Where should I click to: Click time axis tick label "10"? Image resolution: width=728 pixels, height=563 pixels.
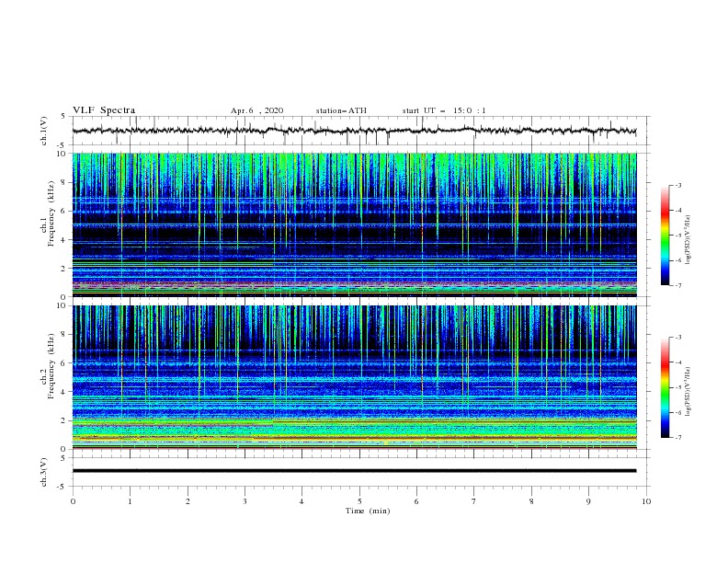646,501
